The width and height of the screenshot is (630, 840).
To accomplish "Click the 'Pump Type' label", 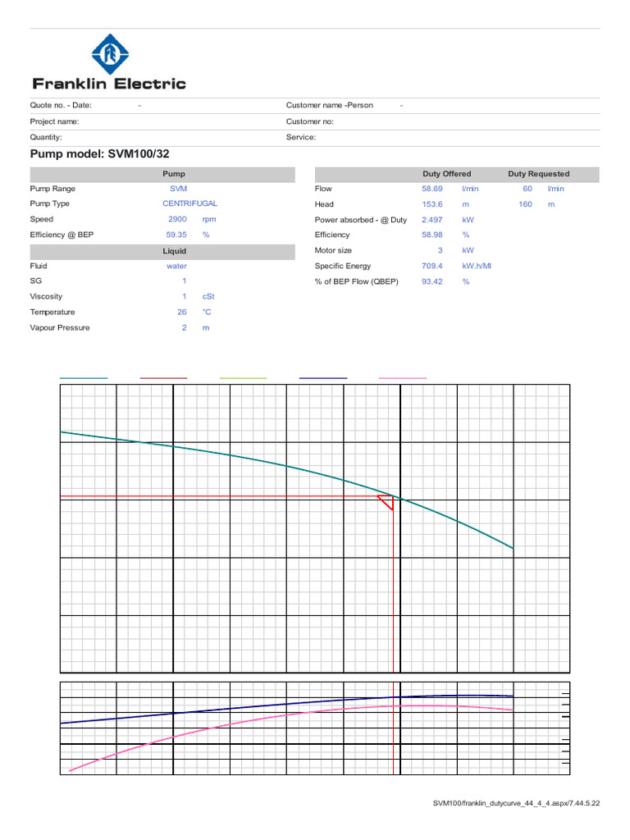I will point(50,203).
